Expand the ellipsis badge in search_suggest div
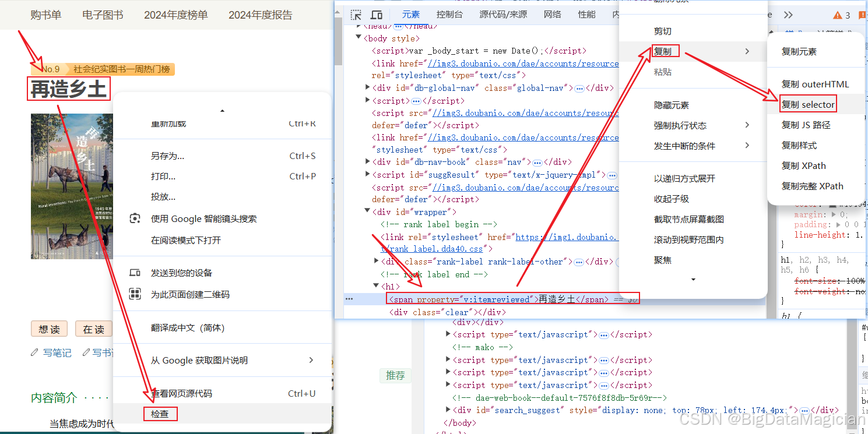 (804, 410)
